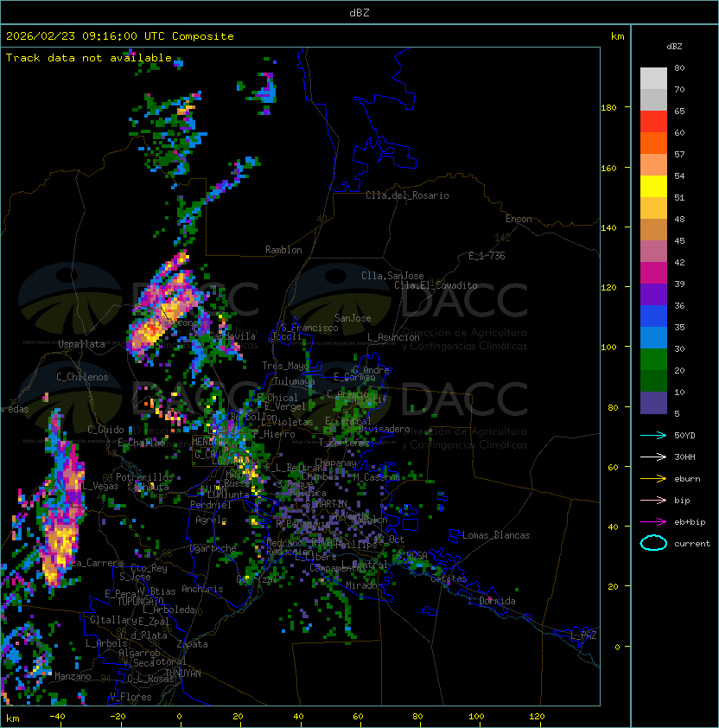Click the '30HM' legend label
The image size is (719, 728).
click(684, 457)
